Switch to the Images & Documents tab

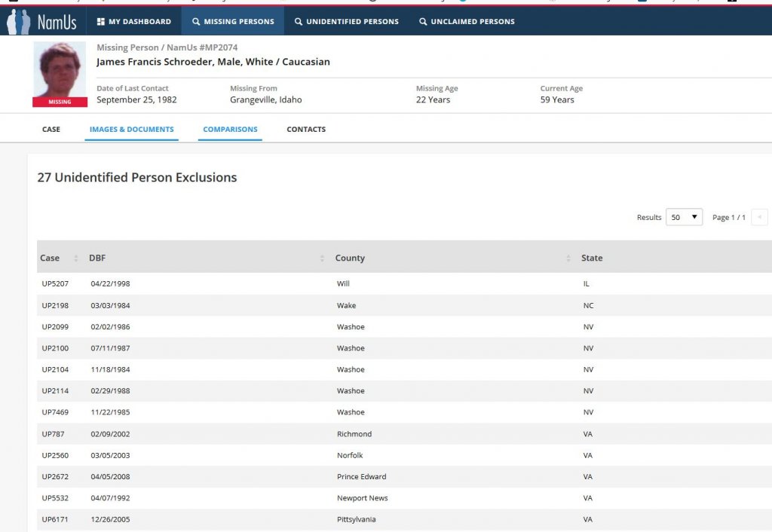[131, 130]
